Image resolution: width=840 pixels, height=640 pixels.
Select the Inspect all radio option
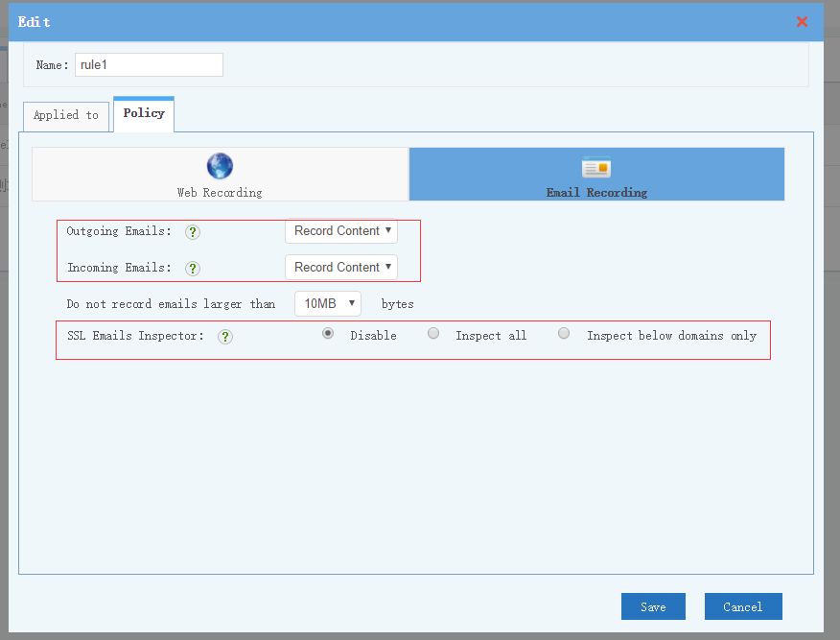[x=433, y=333]
